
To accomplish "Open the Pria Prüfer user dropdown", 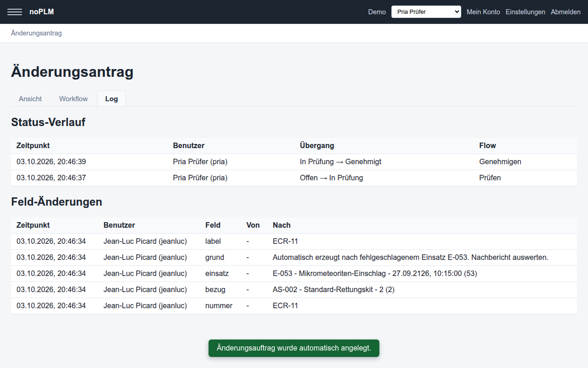I will [x=426, y=12].
